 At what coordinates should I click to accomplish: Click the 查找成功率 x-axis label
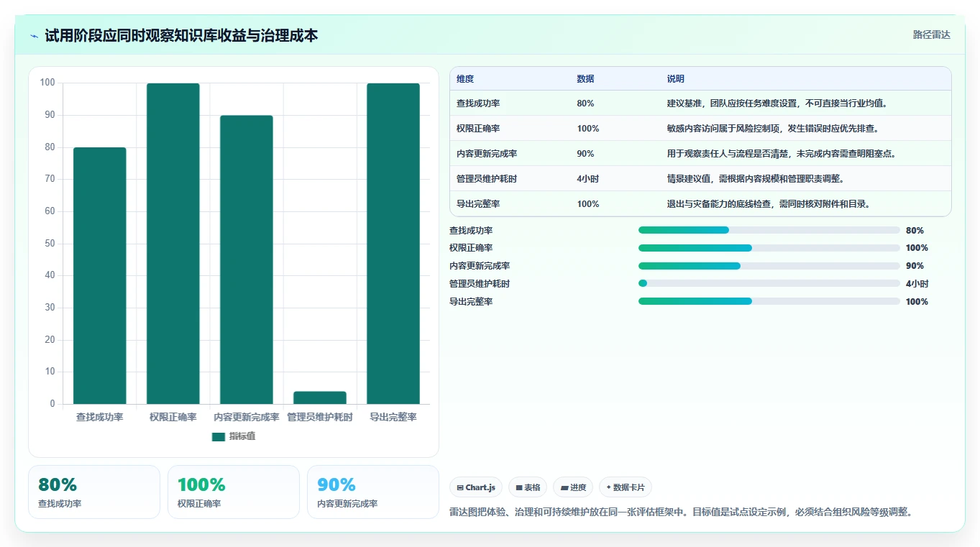[x=99, y=417]
